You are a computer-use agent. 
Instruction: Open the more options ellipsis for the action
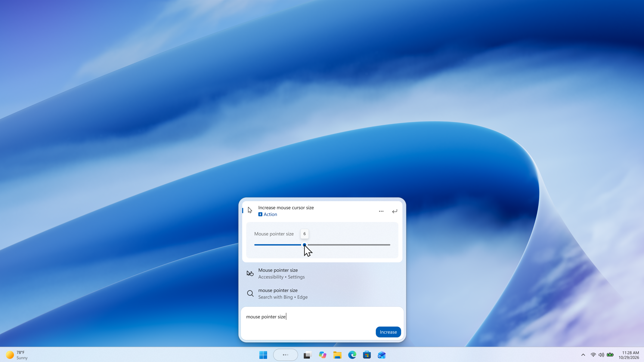(x=381, y=211)
